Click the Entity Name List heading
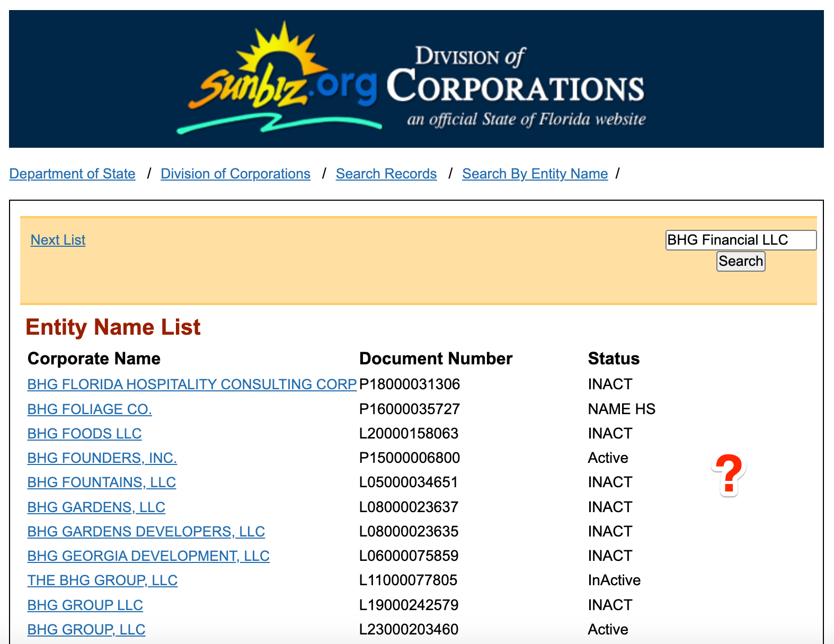The width and height of the screenshot is (834, 644). [113, 327]
